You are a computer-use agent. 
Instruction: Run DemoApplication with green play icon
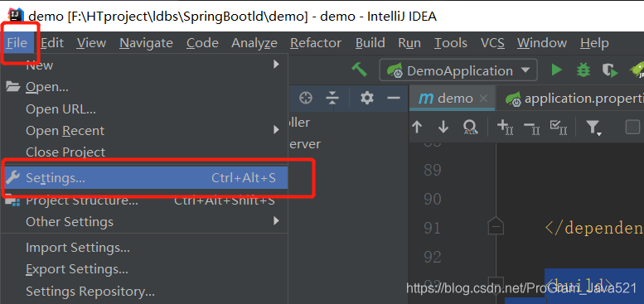[556, 70]
